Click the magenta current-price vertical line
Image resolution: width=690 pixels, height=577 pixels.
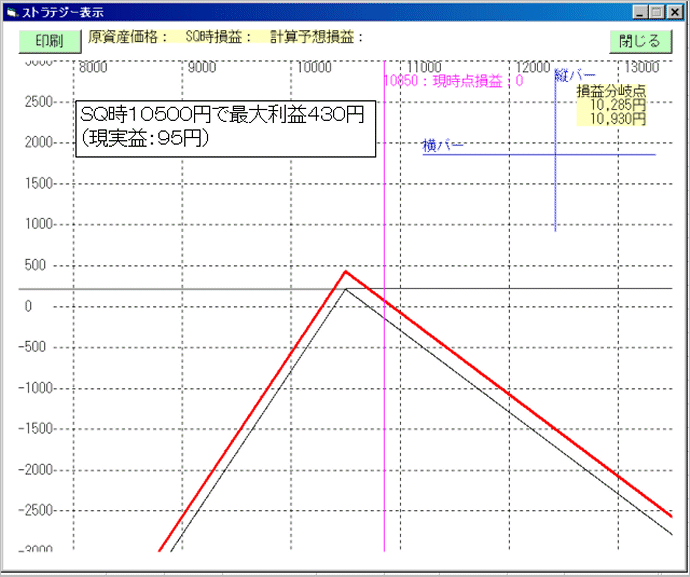[x=384, y=308]
